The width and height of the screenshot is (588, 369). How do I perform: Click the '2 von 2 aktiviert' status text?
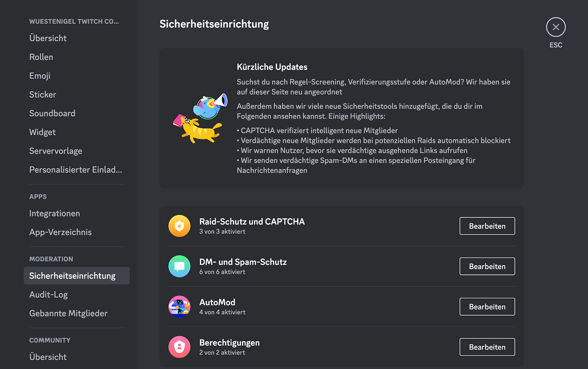(x=222, y=353)
